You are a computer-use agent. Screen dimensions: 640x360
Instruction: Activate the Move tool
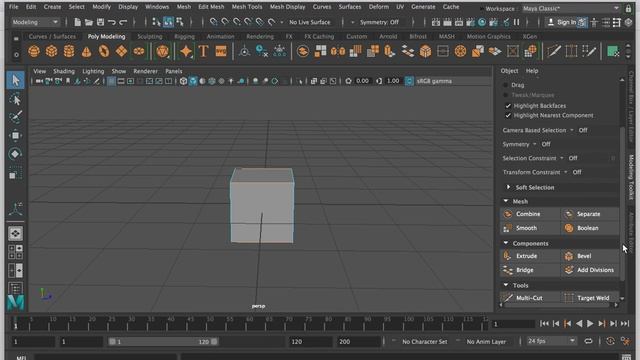coord(16,136)
